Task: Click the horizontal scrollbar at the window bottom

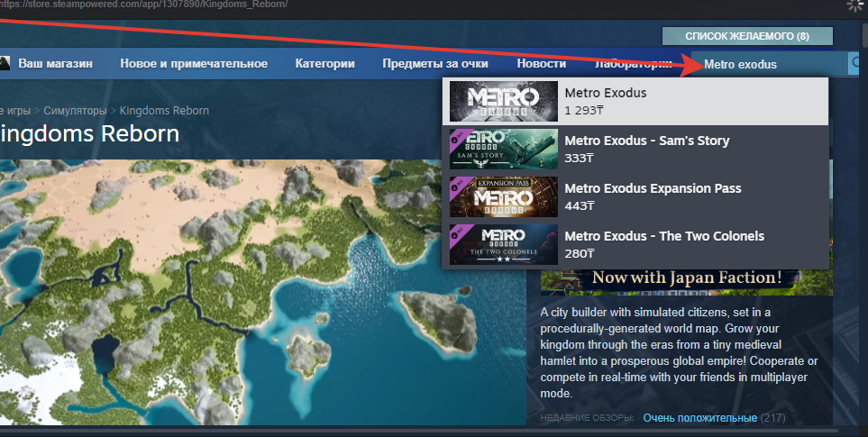Action: 419,431
